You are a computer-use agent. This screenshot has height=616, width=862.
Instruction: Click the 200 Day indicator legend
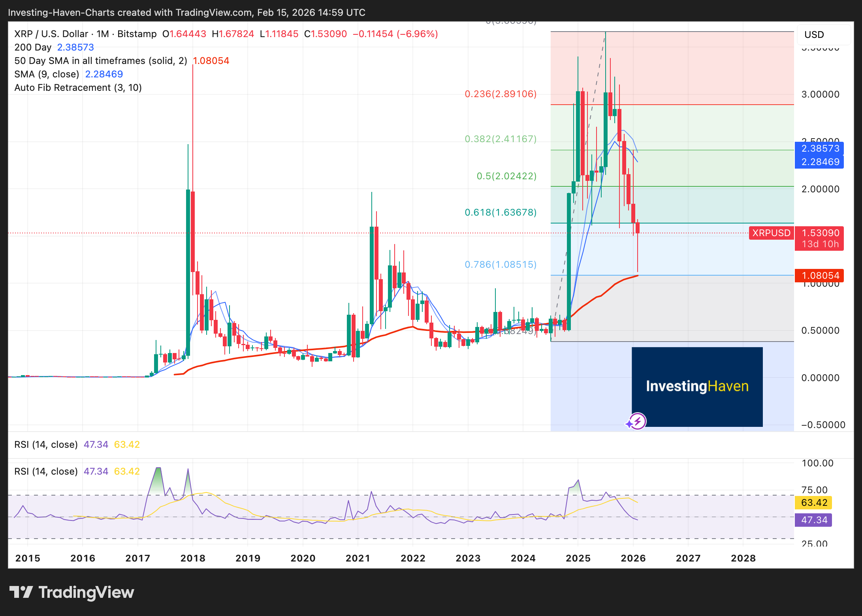coord(33,47)
